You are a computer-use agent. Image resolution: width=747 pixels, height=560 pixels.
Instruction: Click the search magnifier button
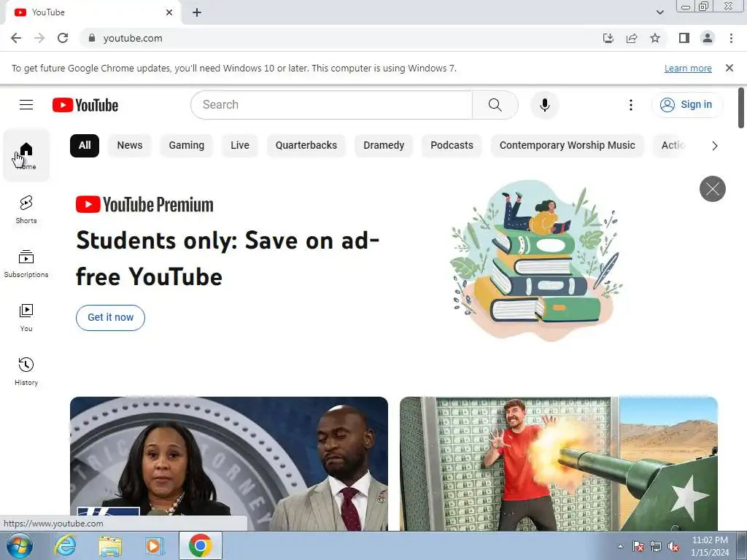click(x=495, y=105)
